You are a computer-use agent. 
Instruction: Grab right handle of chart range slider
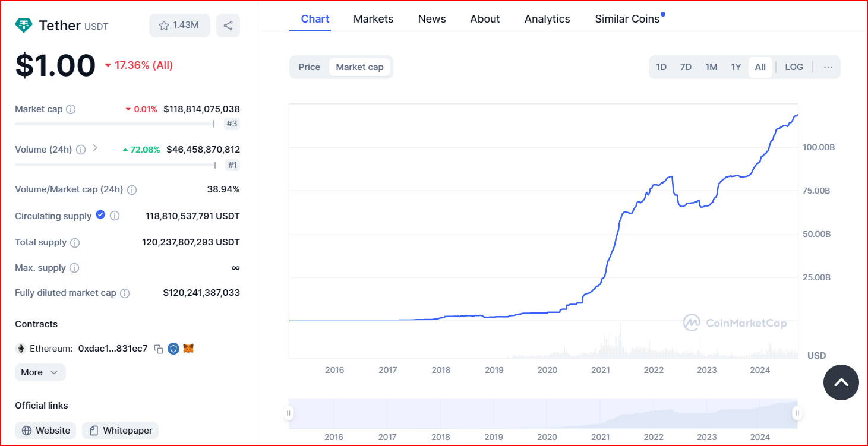[x=797, y=413]
